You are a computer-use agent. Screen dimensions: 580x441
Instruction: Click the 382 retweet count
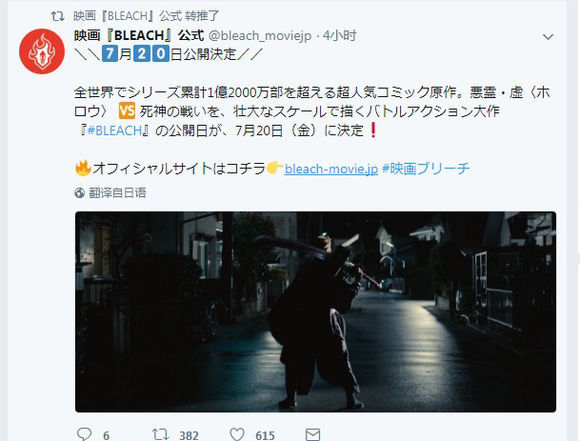click(x=189, y=435)
